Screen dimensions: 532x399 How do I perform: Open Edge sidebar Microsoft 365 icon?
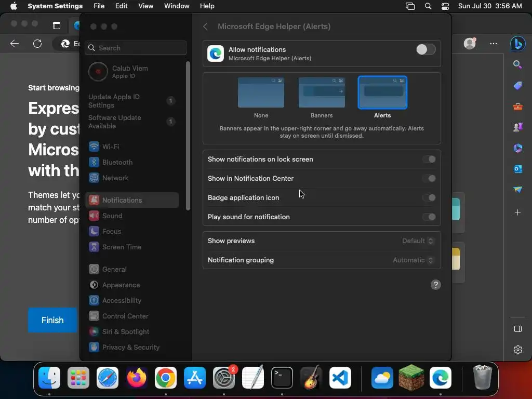(518, 148)
